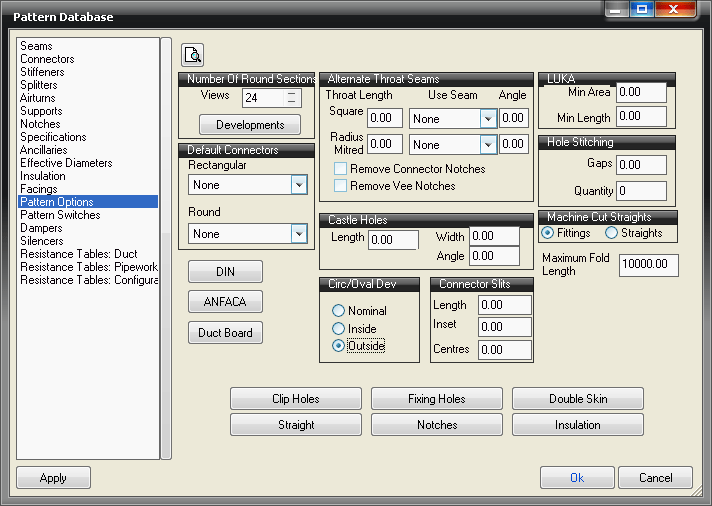Select Inside circ/oval development

338,328
